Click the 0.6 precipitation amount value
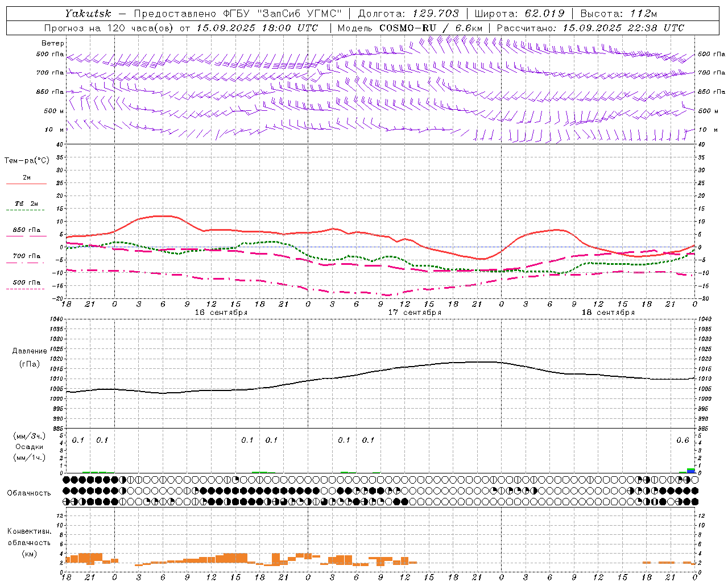The image size is (728, 582). coord(682,440)
